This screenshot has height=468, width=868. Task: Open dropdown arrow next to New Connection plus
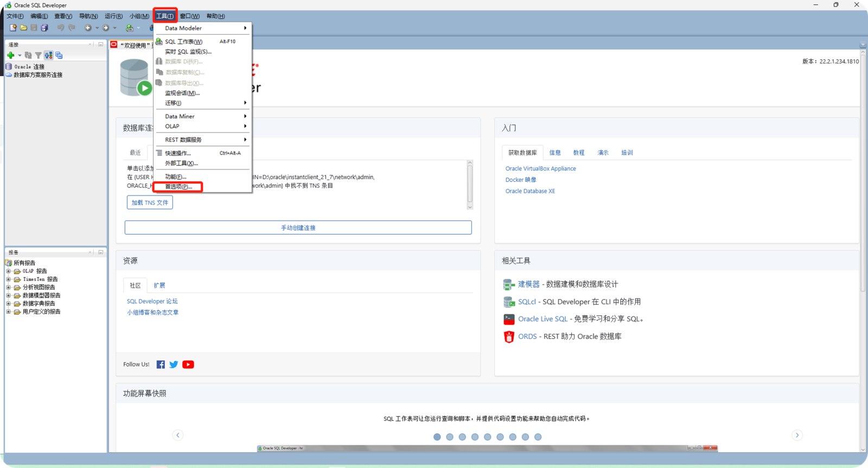point(20,55)
